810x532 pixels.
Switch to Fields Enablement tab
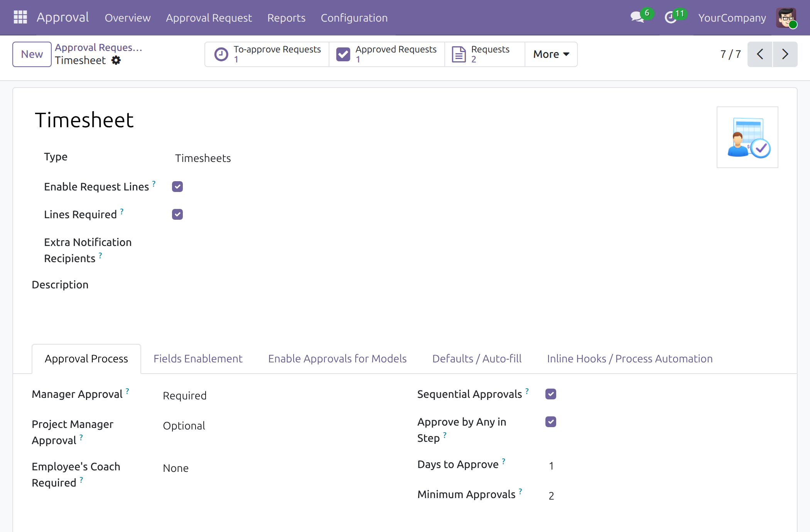pos(198,359)
